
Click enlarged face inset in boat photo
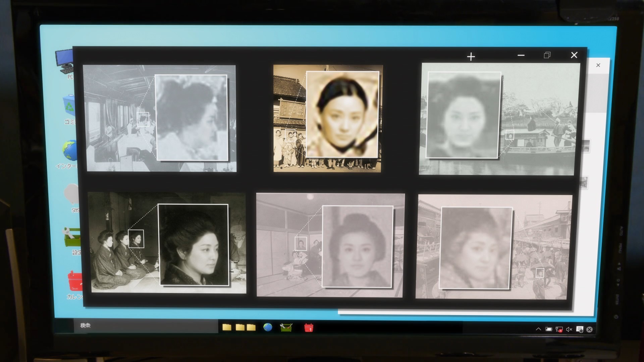[464, 115]
